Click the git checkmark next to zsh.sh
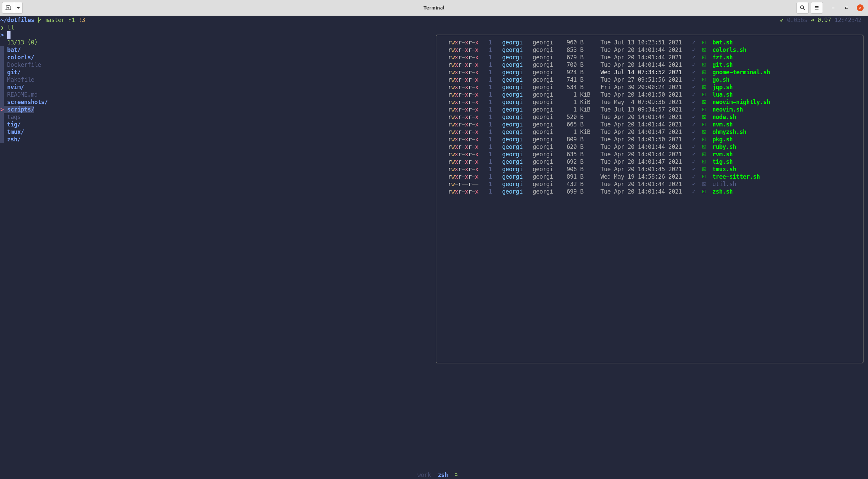The image size is (868, 479). click(694, 192)
